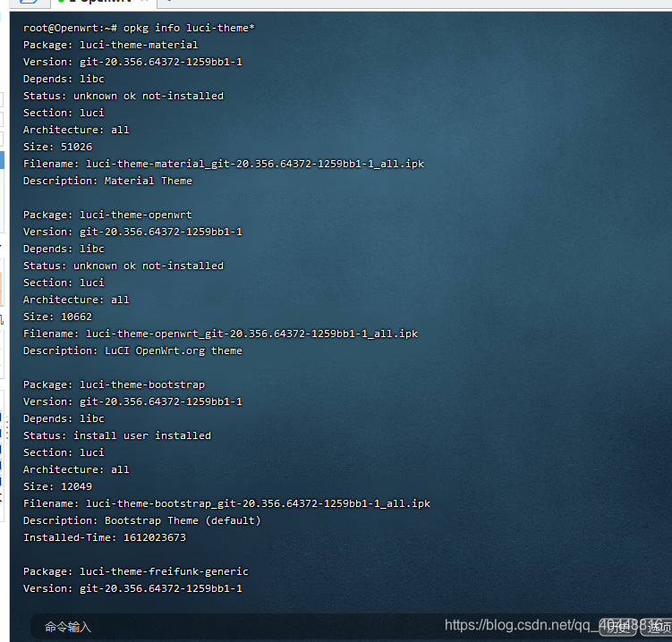Click not-installed Status line under luci-theme-openwrt
Image resolution: width=672 pixels, height=642 pixels.
pyautogui.click(x=123, y=266)
